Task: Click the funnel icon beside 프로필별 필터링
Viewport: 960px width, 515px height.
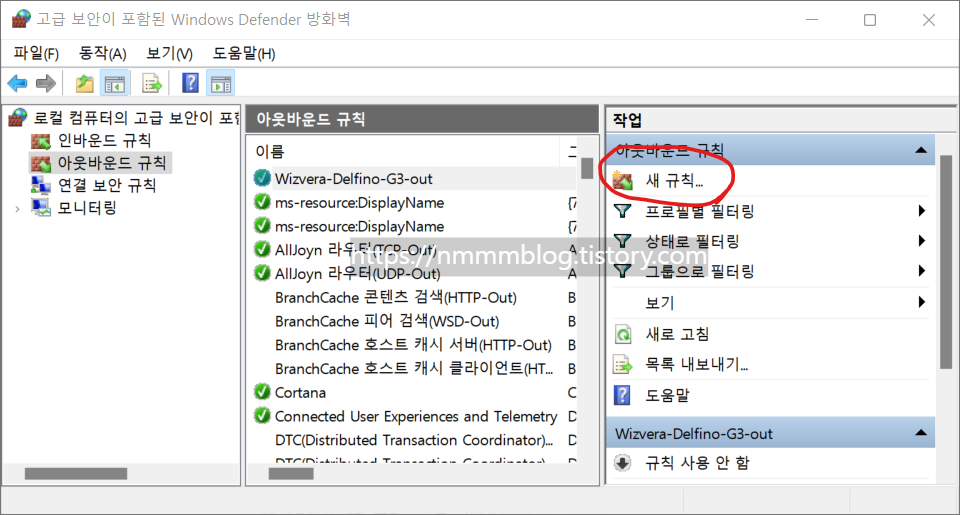Action: (623, 211)
